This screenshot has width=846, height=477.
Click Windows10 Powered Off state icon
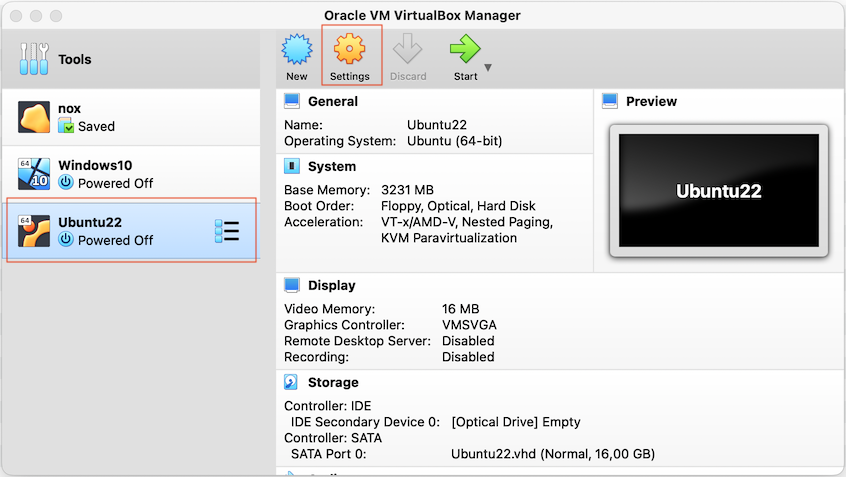(x=66, y=182)
